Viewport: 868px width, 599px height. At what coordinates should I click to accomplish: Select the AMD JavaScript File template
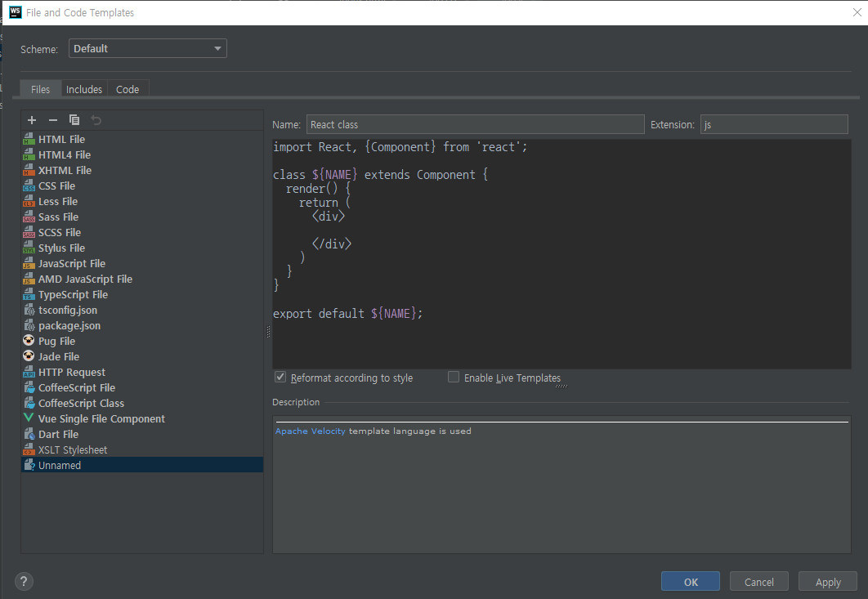(x=141, y=279)
